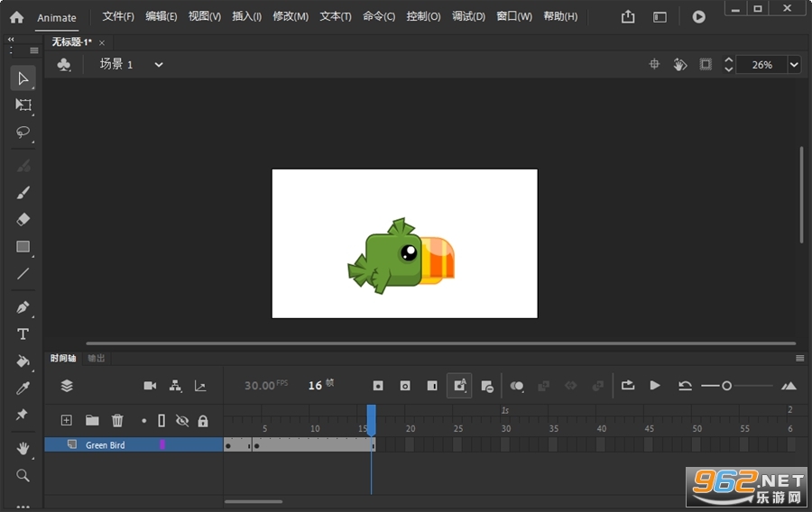Open the 视图(V) menu
This screenshot has width=812, height=512.
pyautogui.click(x=205, y=16)
